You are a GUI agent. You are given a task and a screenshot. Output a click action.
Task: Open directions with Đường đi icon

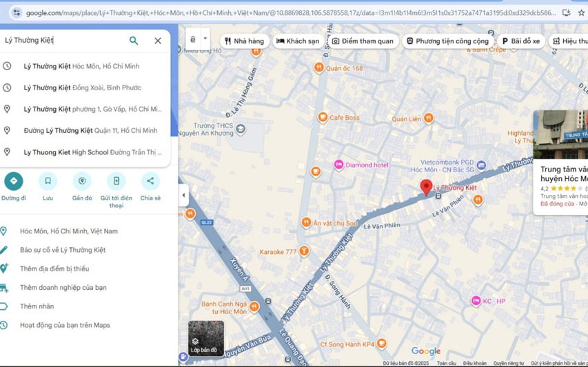pos(14,181)
